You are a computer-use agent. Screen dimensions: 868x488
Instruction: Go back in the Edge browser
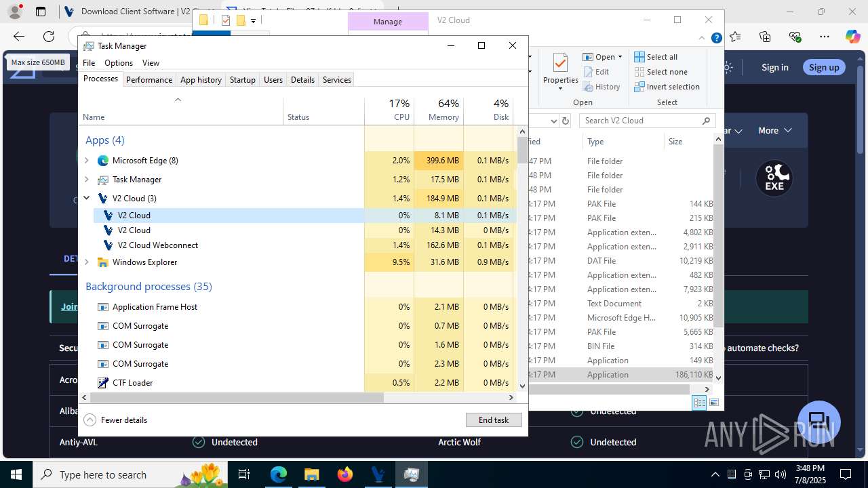[19, 37]
